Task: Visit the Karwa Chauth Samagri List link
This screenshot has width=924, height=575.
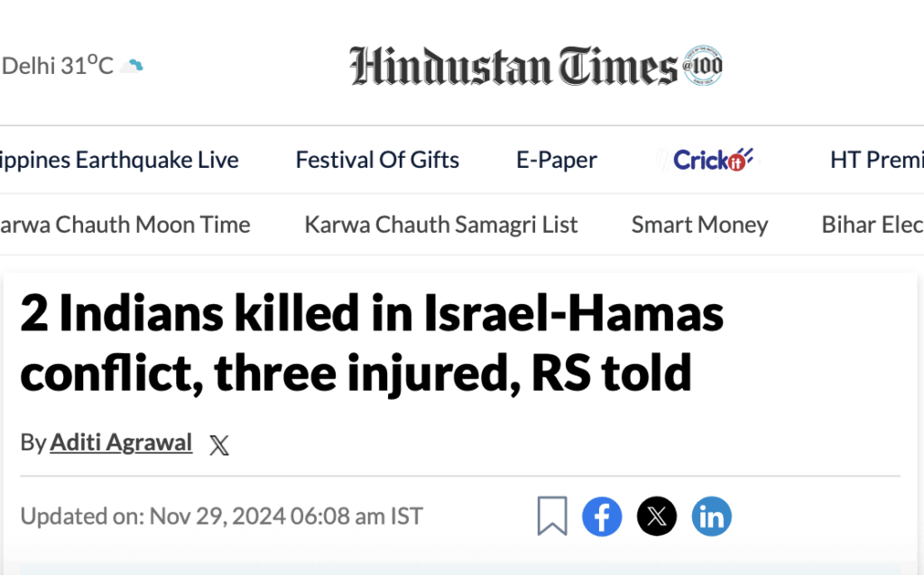Action: pyautogui.click(x=441, y=224)
